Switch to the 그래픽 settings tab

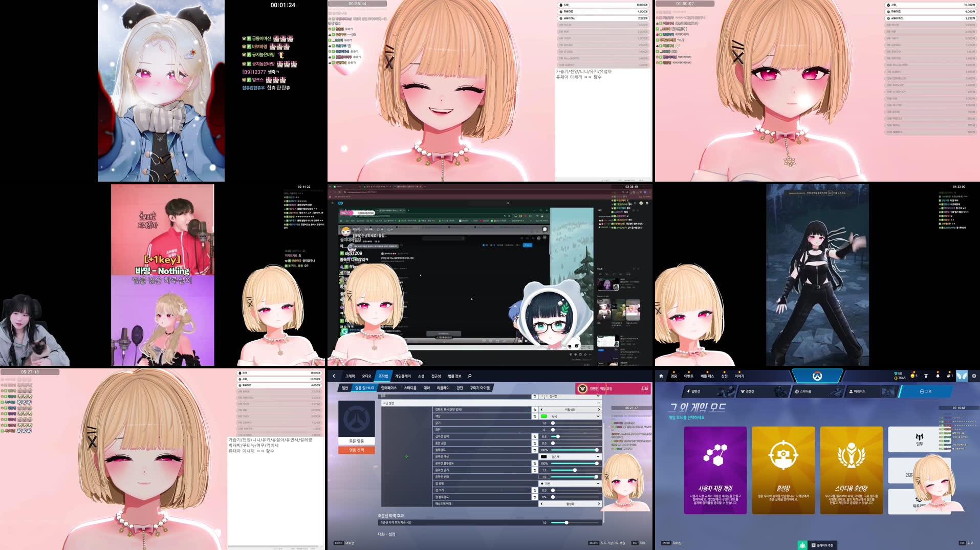coord(350,376)
